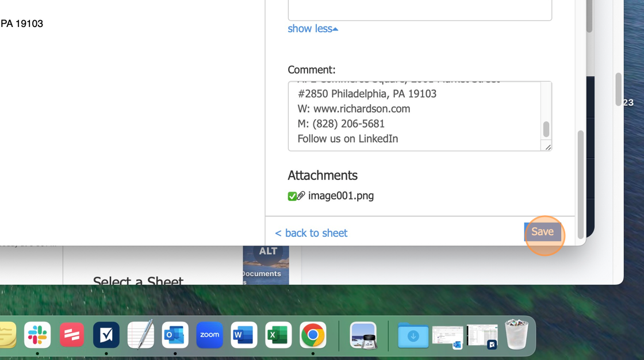Click the W: www.richardson.com line in the comment
Viewport: 644px width, 360px height.
click(354, 109)
